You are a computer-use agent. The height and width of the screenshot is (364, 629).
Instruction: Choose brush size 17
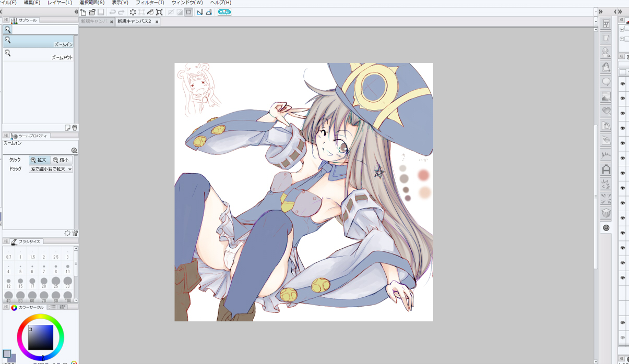32,283
